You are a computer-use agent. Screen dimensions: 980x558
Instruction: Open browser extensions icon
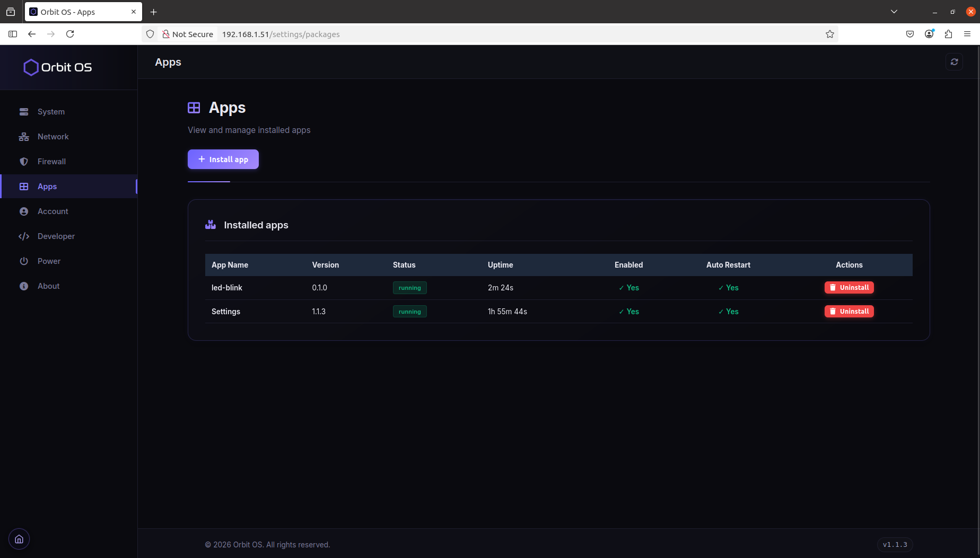948,34
